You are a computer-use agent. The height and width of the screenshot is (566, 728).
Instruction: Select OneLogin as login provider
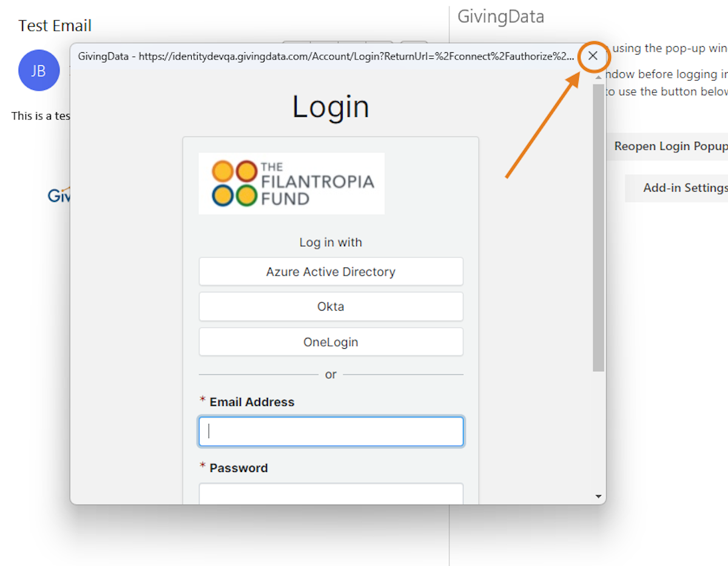pyautogui.click(x=331, y=342)
